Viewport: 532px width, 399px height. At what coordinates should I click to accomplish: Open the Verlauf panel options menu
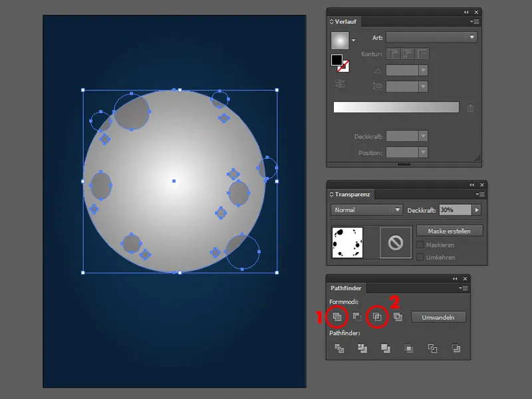coord(475,22)
